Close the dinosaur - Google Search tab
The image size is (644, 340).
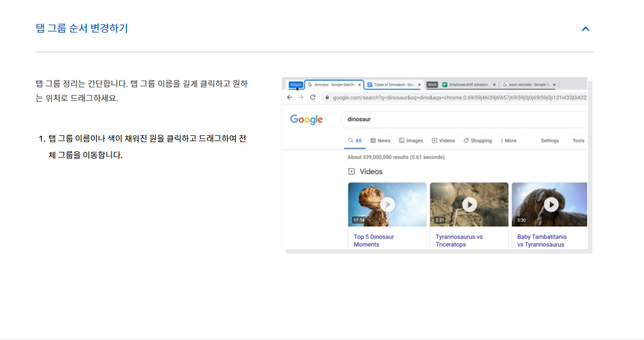pos(359,85)
